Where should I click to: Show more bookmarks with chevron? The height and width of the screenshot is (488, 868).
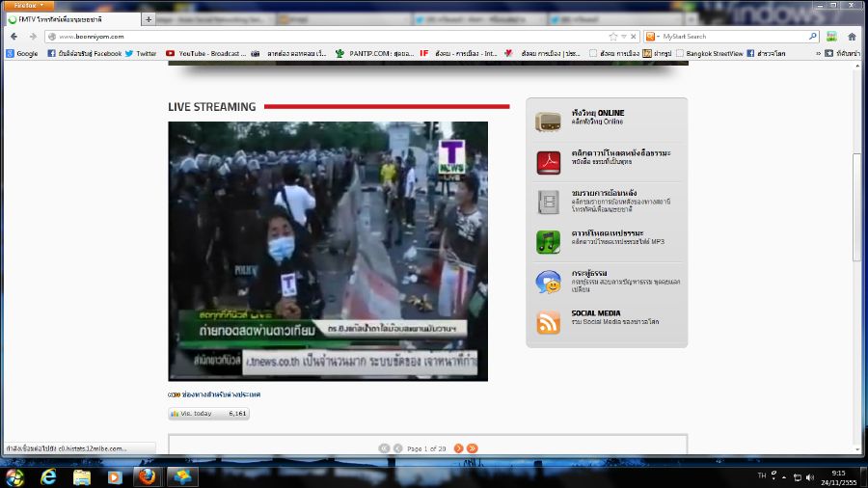[818, 54]
